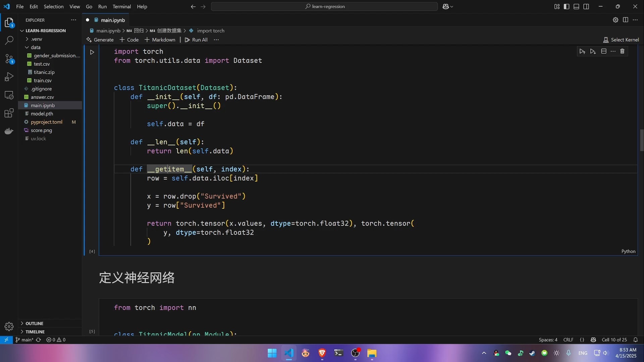
Task: Select the main.ipynb editor tab
Action: 113,20
